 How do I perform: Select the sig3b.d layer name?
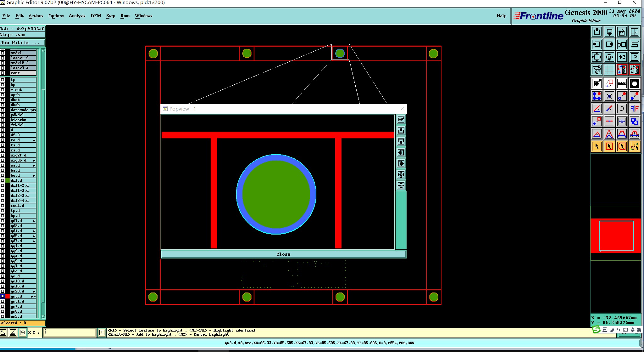tap(23, 160)
